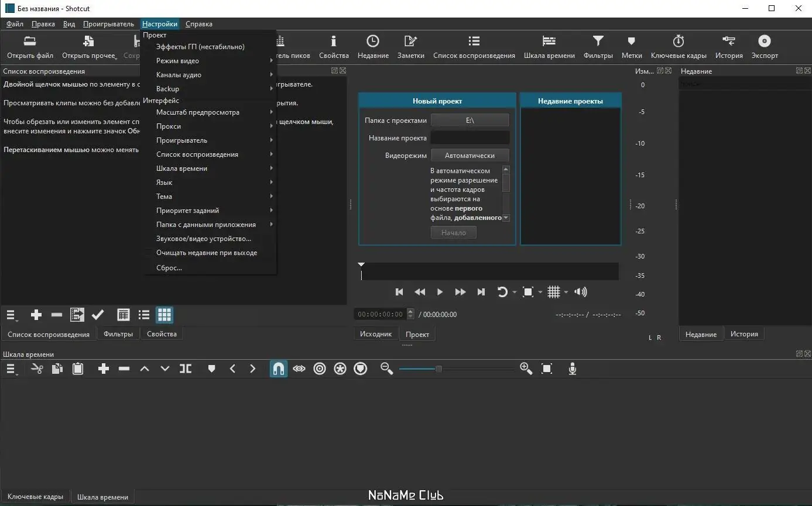The height and width of the screenshot is (506, 812).
Task: Click the zoom timeline to fit icon
Action: 547,369
